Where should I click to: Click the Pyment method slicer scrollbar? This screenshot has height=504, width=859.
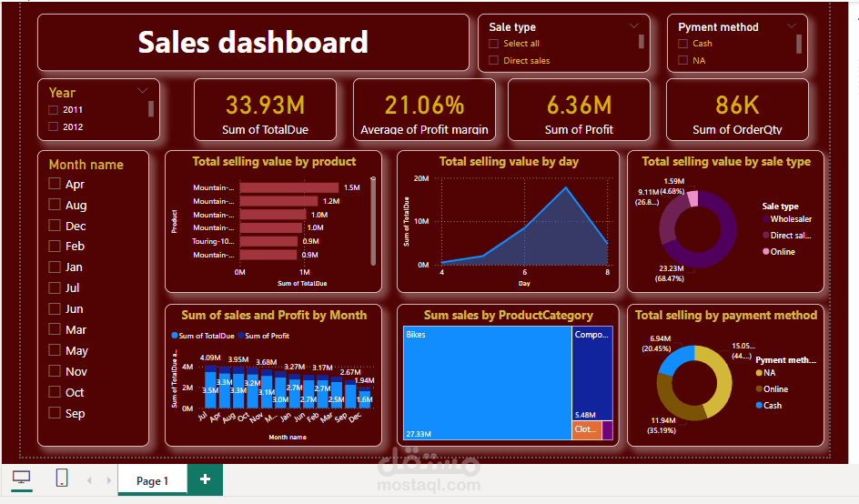(799, 45)
